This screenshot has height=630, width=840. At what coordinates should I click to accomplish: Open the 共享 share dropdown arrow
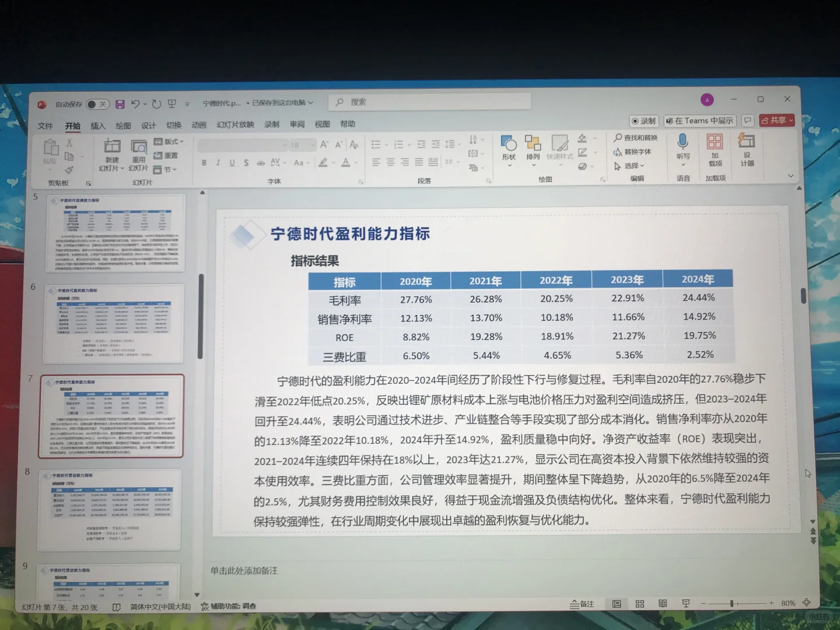[792, 120]
